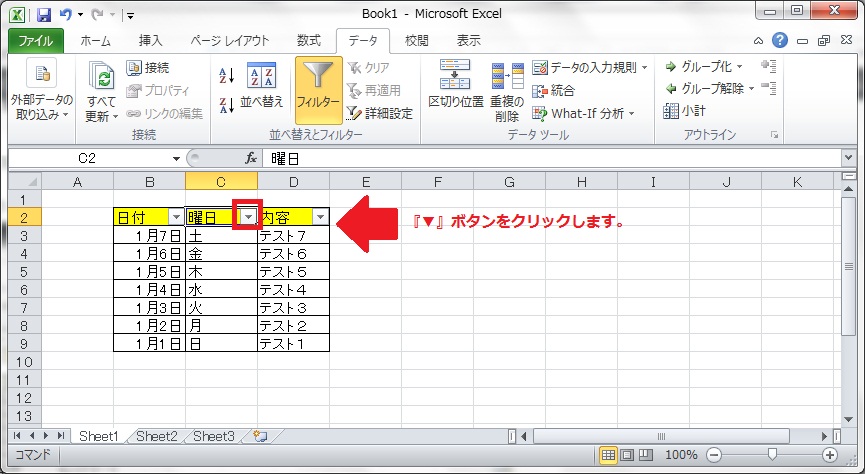Viewport: 865px width, 474px height.
Task: Click 詳細設定 advanced filter
Action: (x=380, y=113)
